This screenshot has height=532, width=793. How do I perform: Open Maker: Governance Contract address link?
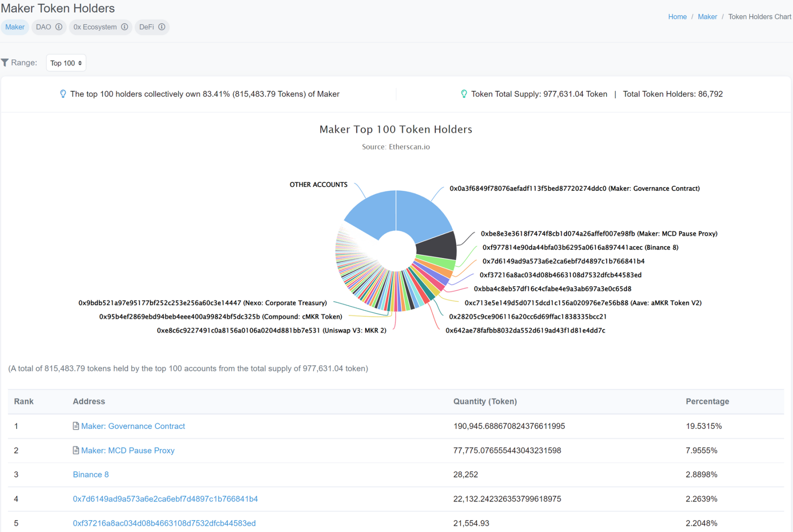tap(133, 426)
